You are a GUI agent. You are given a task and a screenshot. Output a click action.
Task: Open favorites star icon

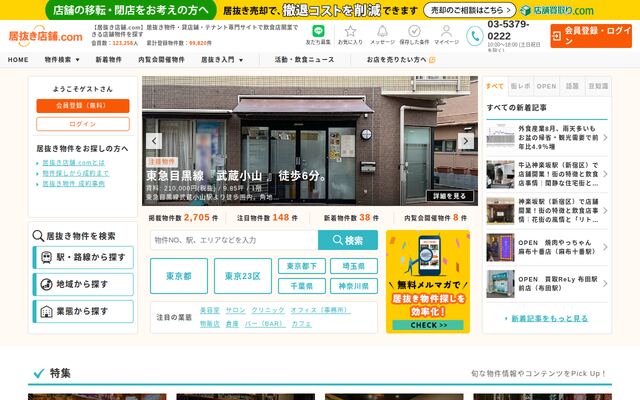[x=350, y=31]
